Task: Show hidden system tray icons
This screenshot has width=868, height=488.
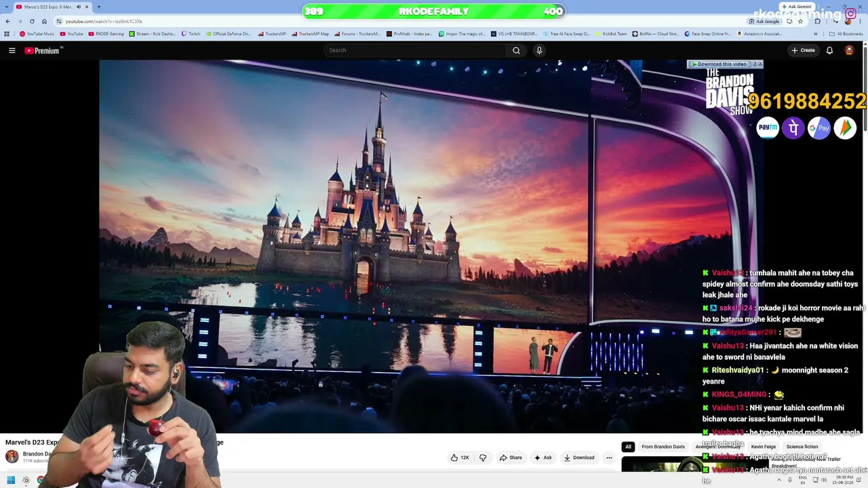Action: tap(779, 481)
